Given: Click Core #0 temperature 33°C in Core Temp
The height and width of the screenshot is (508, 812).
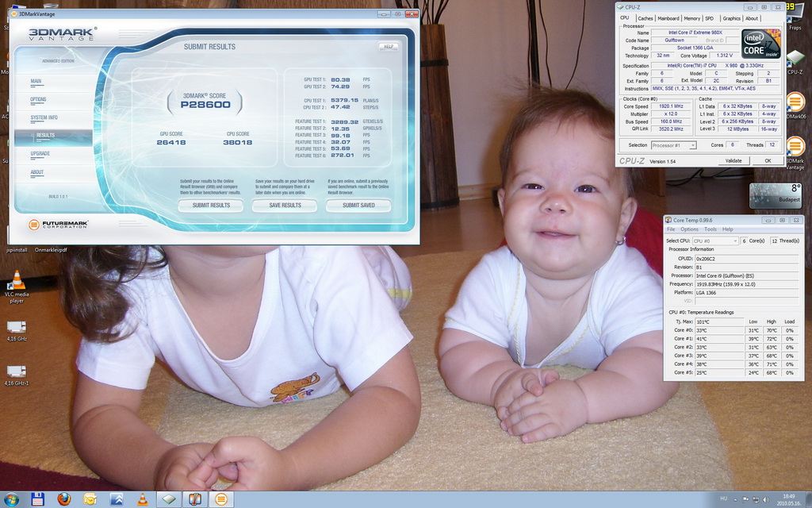Looking at the screenshot, I should point(719,330).
